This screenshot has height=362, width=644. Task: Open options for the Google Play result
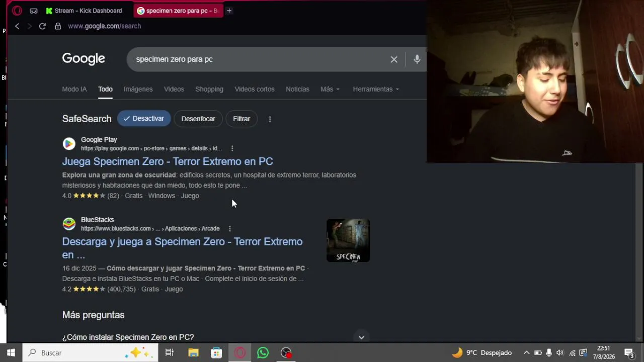pos(232,148)
